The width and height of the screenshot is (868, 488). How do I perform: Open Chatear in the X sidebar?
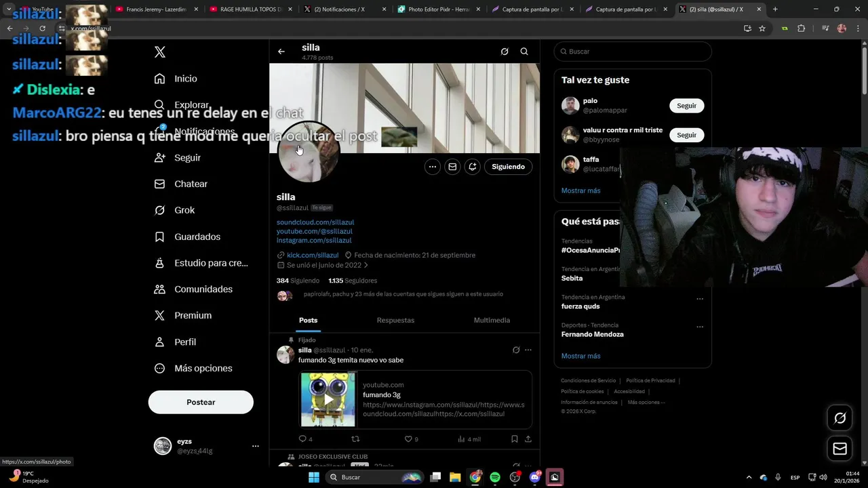(x=180, y=184)
